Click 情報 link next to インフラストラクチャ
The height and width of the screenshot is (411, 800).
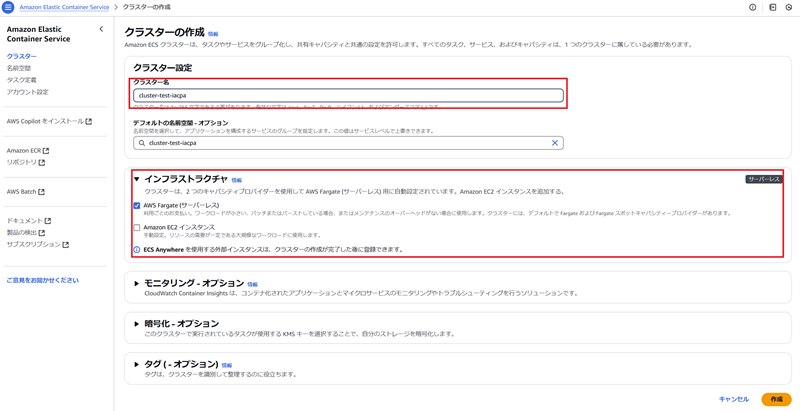click(x=236, y=180)
